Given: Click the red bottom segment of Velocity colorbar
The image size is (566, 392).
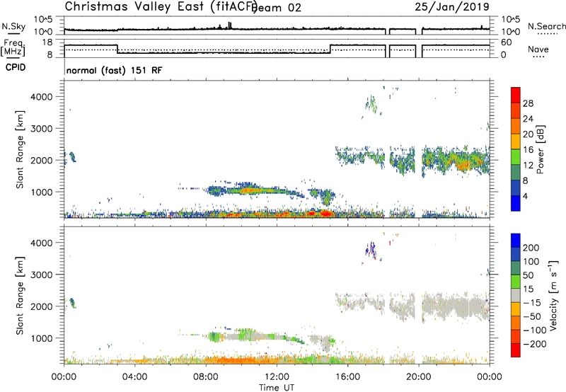Looking at the screenshot, I should (x=516, y=350).
